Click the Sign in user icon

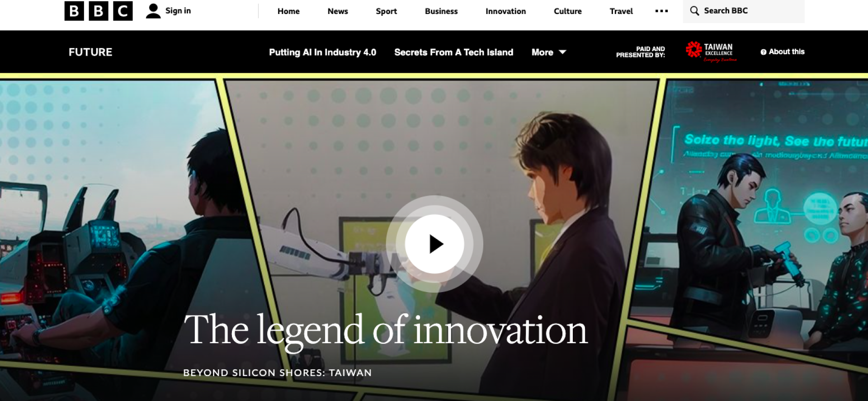(x=153, y=11)
